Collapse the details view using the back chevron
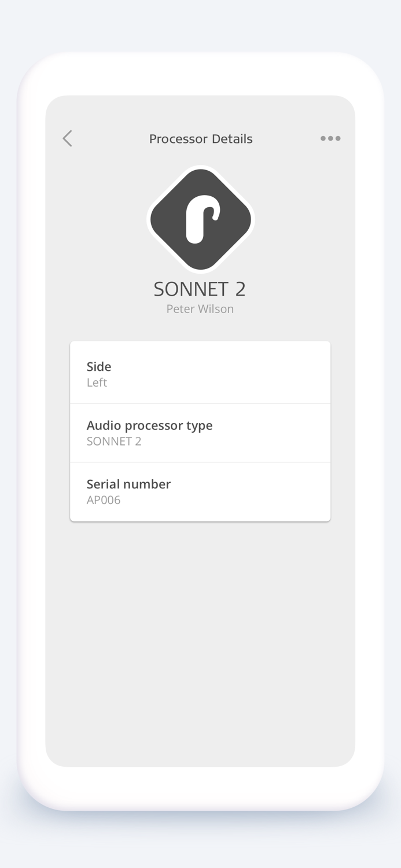Viewport: 401px width, 868px height. [67, 138]
